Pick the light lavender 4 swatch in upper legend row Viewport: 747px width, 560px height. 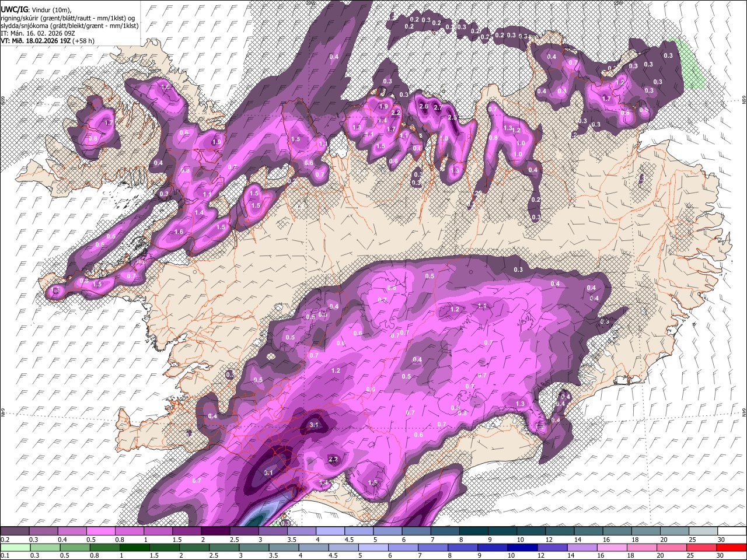[330, 531]
